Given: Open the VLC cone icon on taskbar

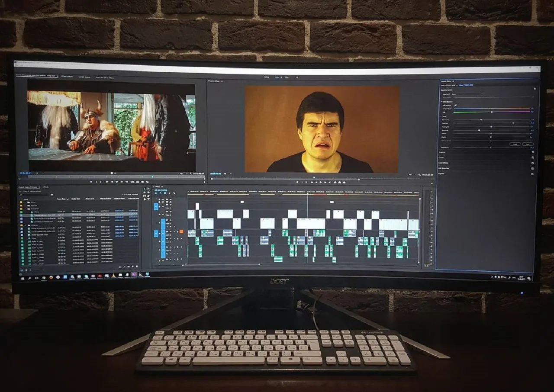Looking at the screenshot, I should click(x=113, y=275).
